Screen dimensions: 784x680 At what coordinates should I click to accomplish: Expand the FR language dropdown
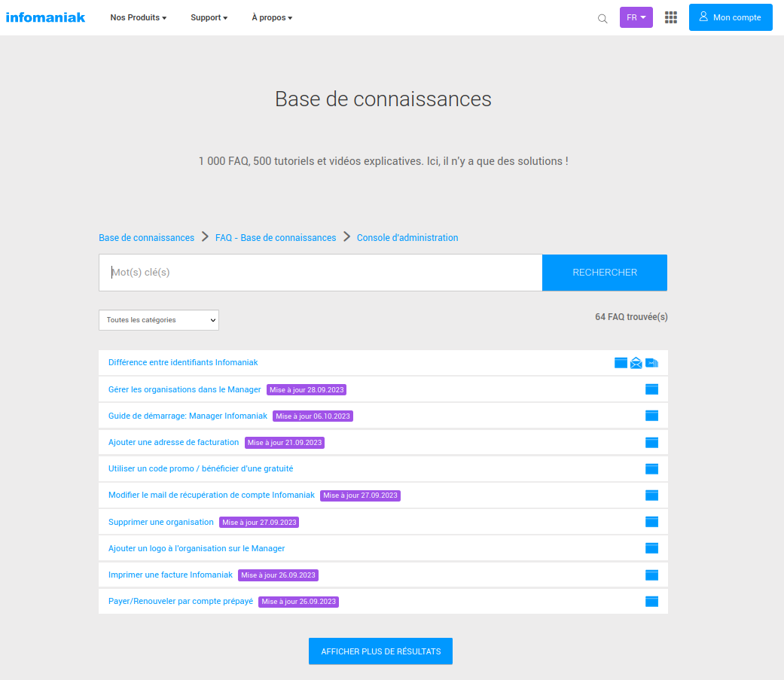pos(636,17)
